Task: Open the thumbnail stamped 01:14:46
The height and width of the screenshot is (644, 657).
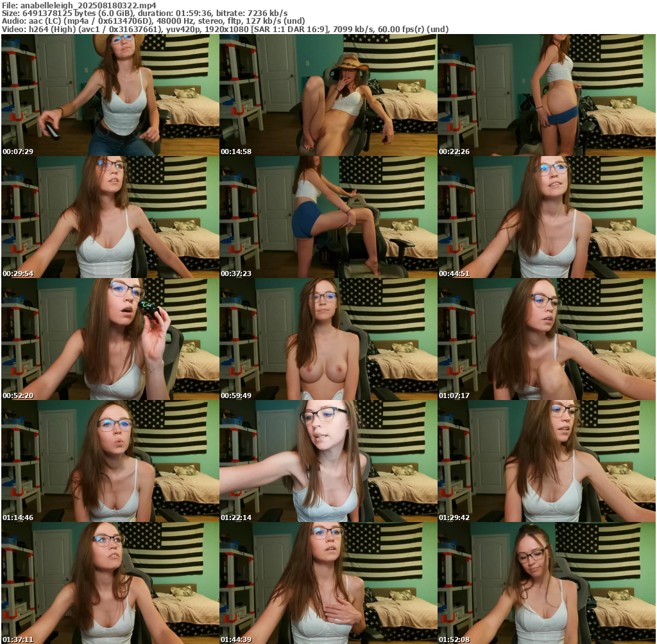Action: click(x=110, y=461)
